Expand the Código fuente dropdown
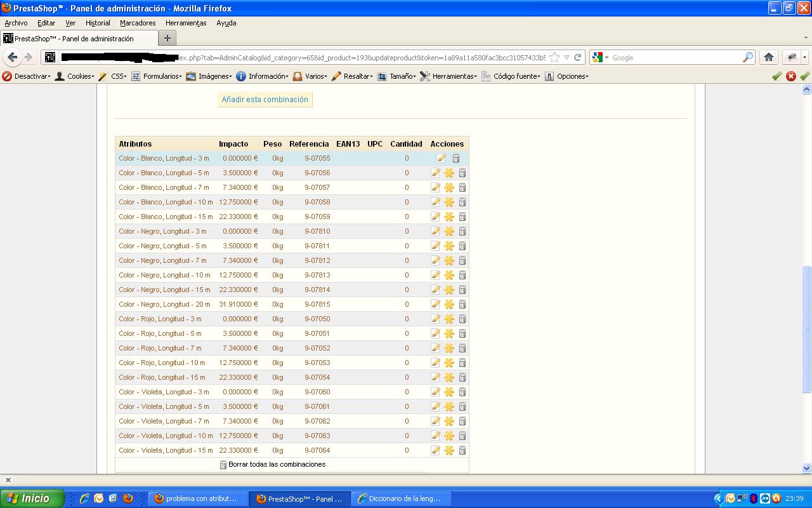This screenshot has width=812, height=508. click(511, 76)
